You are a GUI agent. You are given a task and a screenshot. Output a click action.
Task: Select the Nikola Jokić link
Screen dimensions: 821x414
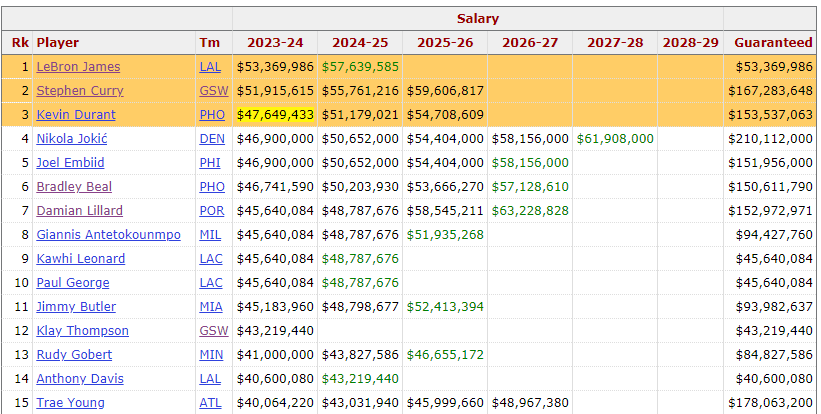point(72,139)
